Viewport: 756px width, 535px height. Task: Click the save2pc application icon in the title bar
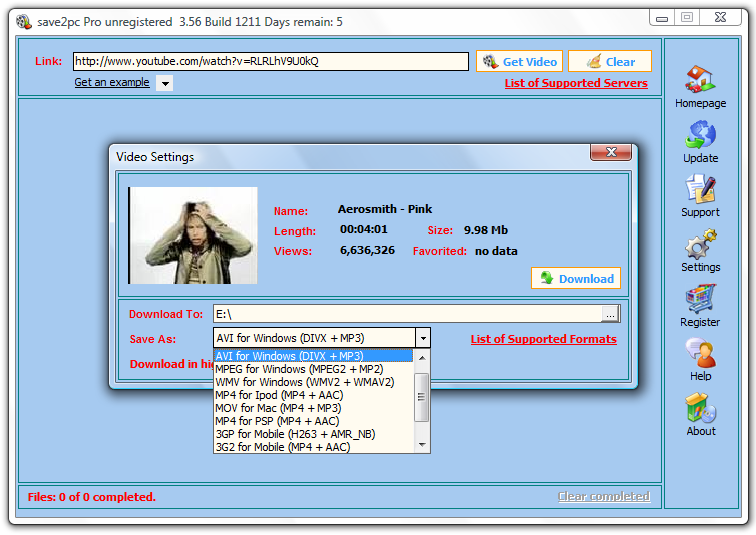click(x=24, y=22)
